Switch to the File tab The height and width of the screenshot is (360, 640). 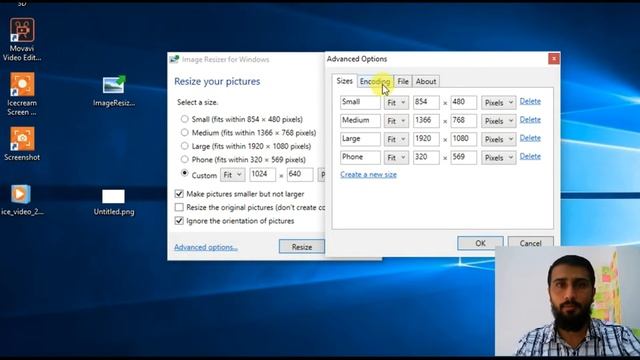403,82
